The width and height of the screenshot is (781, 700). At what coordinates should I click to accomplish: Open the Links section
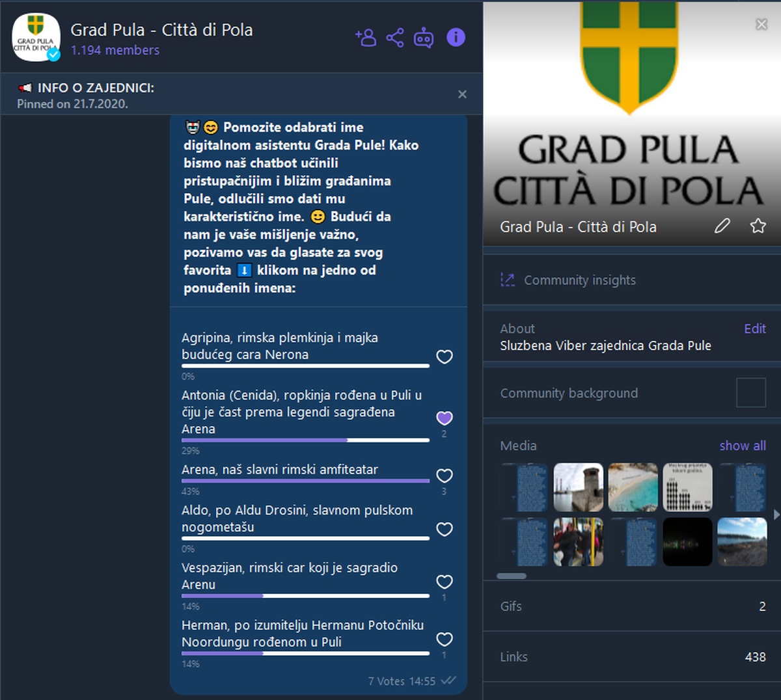[632, 657]
